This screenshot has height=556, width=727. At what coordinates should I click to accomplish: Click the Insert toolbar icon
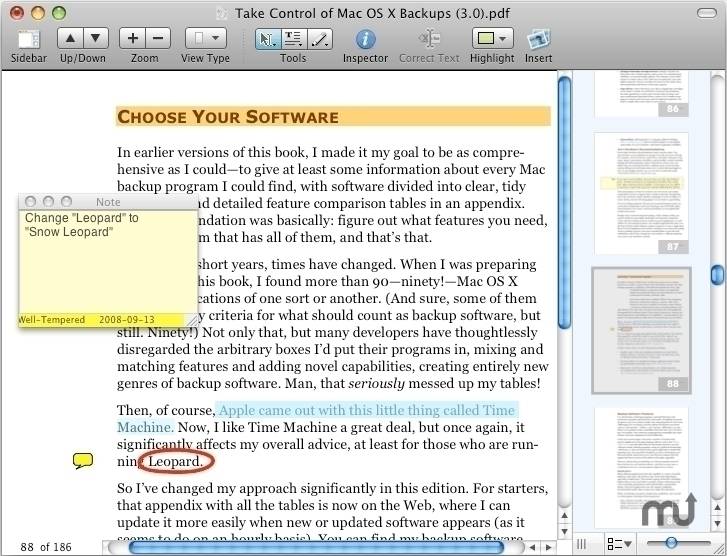click(x=538, y=39)
